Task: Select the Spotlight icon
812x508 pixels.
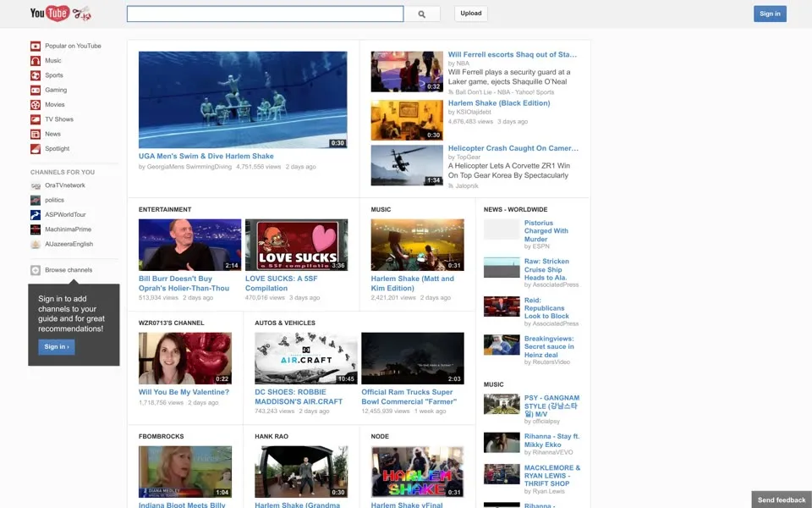Action: tap(36, 149)
